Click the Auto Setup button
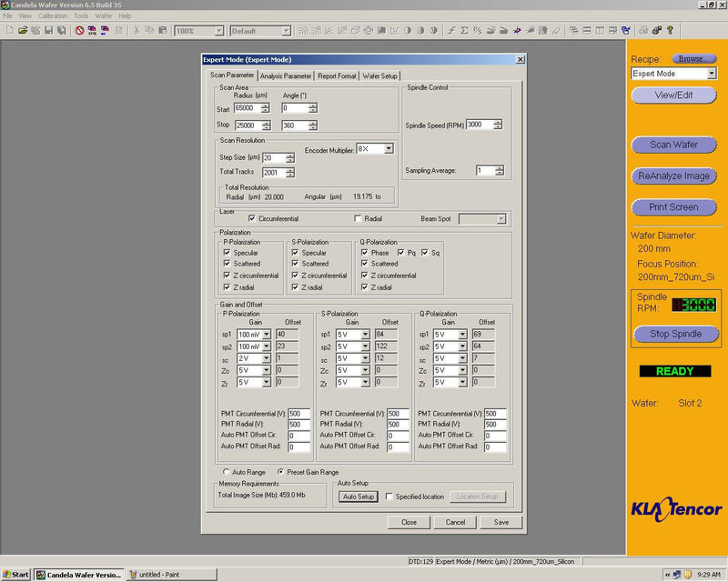 (x=358, y=497)
